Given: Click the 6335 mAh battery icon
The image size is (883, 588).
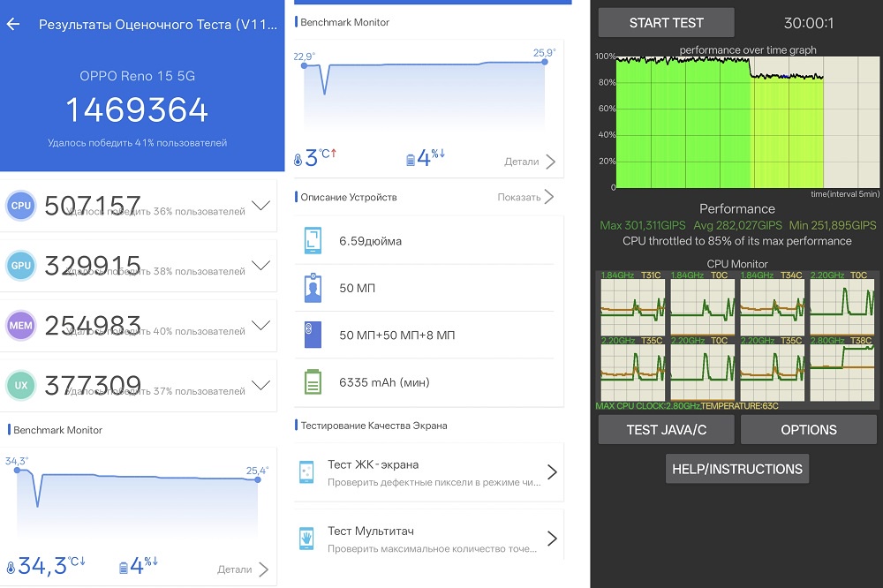Looking at the screenshot, I should point(313,382).
